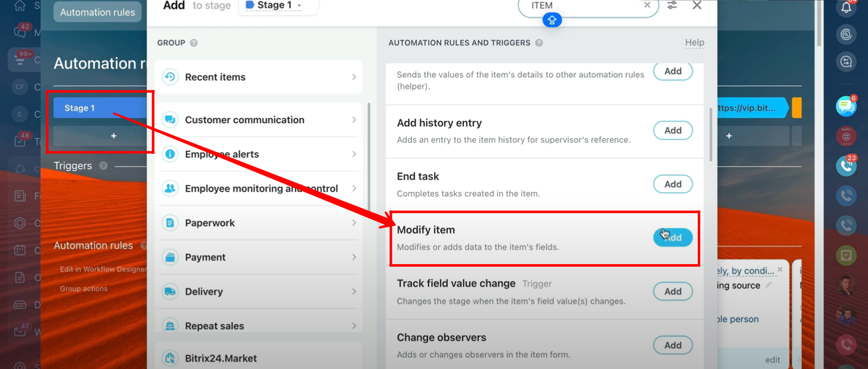Click the Delivery truck icon
This screenshot has height=369, width=868.
pyautogui.click(x=170, y=291)
